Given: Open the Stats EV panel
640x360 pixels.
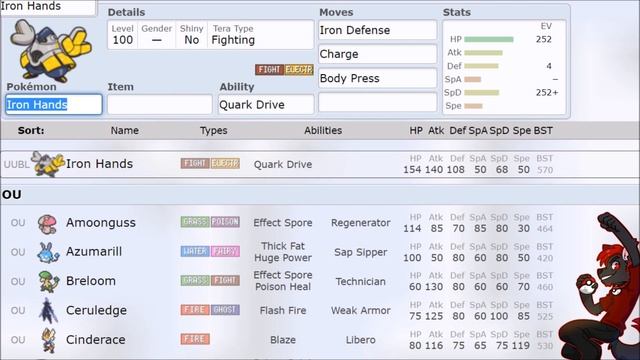Looking at the screenshot, I should 504,67.
